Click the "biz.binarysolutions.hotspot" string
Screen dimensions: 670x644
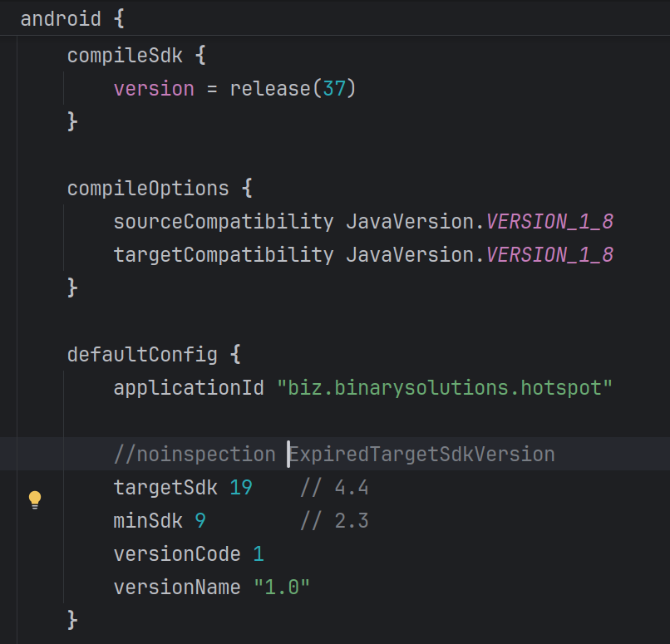click(x=445, y=388)
